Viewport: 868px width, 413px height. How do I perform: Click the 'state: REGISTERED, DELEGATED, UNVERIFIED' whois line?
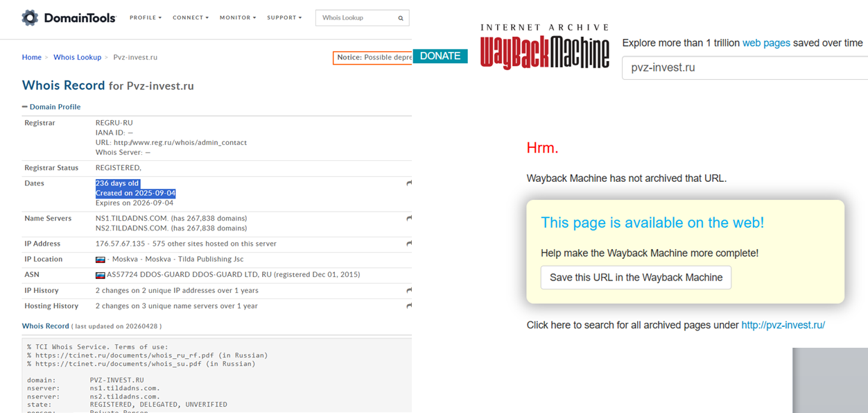(127, 404)
